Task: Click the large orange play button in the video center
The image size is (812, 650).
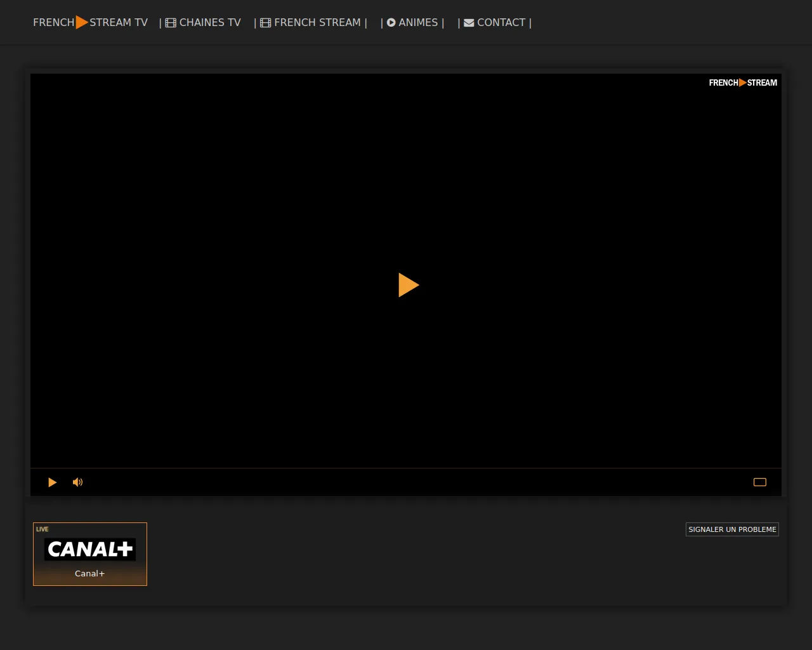Action: [408, 285]
